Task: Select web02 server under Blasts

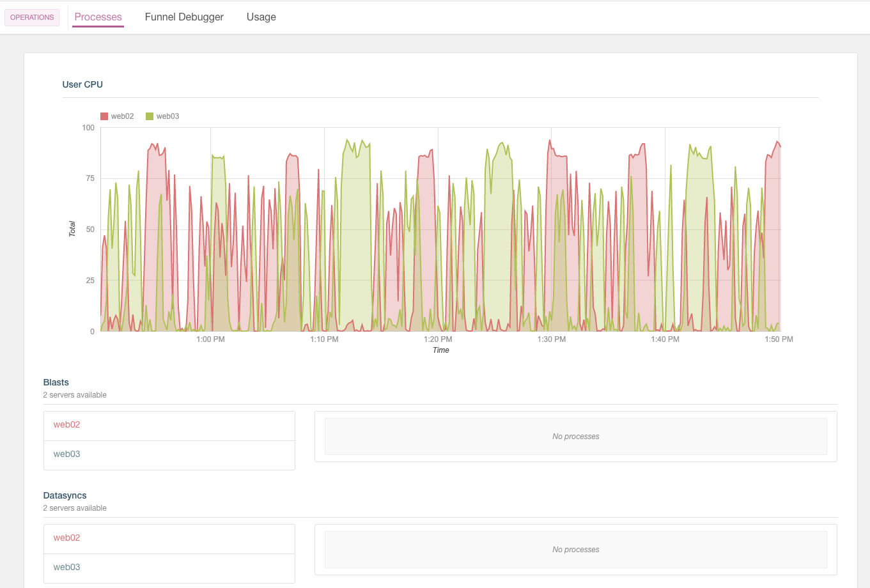Action: pos(169,426)
